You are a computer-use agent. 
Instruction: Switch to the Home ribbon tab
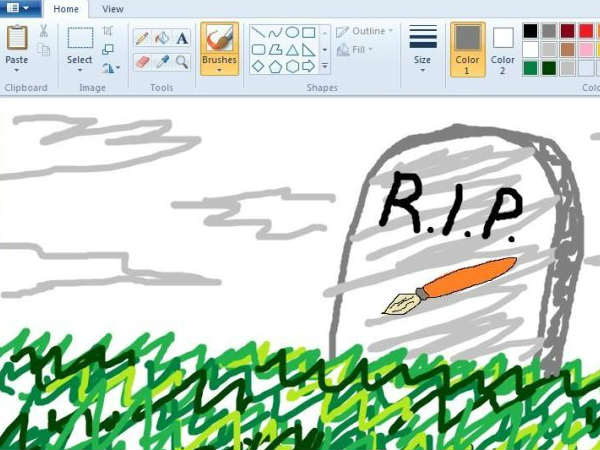tap(66, 9)
